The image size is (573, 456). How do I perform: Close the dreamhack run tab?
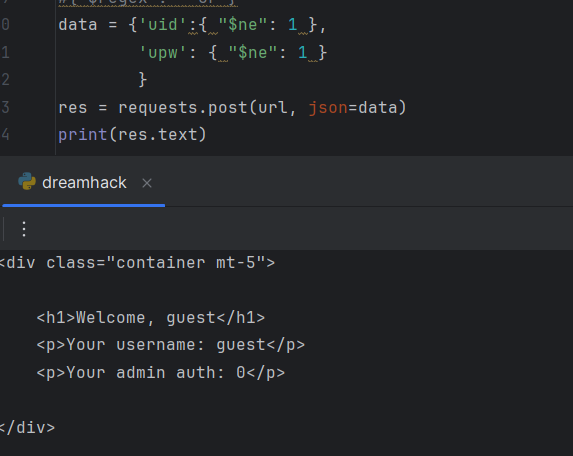tap(147, 183)
